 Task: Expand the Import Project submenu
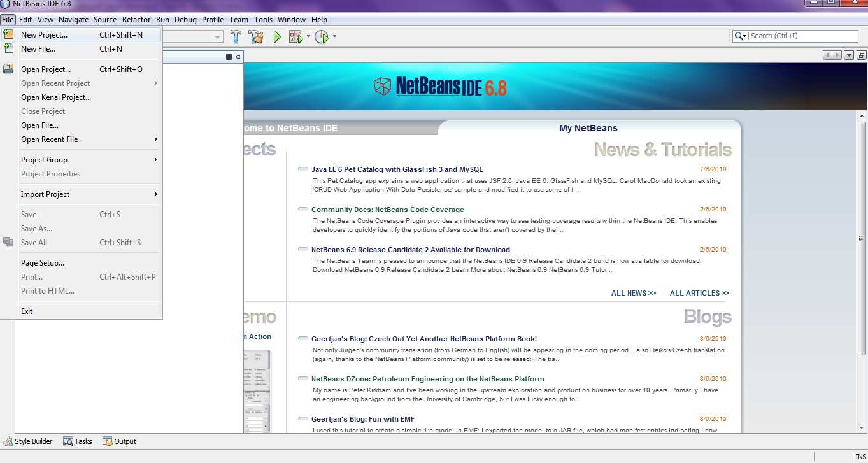(155, 194)
